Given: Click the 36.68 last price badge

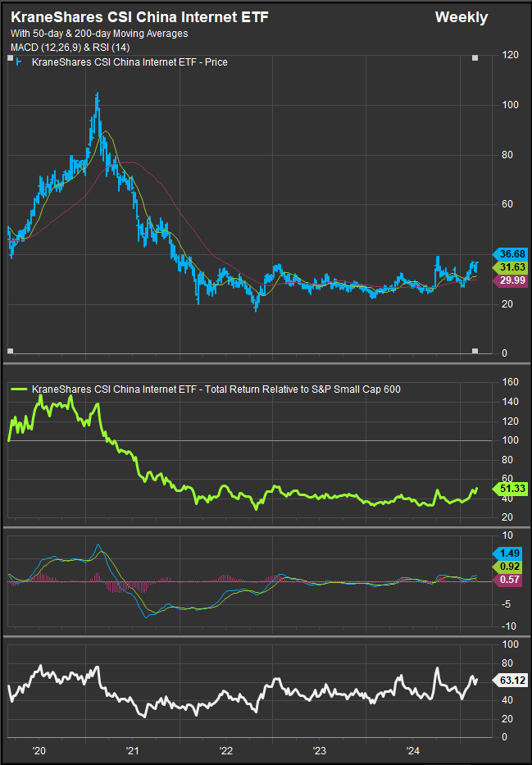Looking at the screenshot, I should [x=511, y=253].
